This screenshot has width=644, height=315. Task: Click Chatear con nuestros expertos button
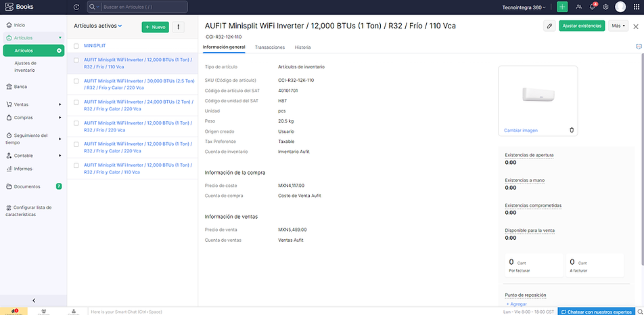click(596, 312)
